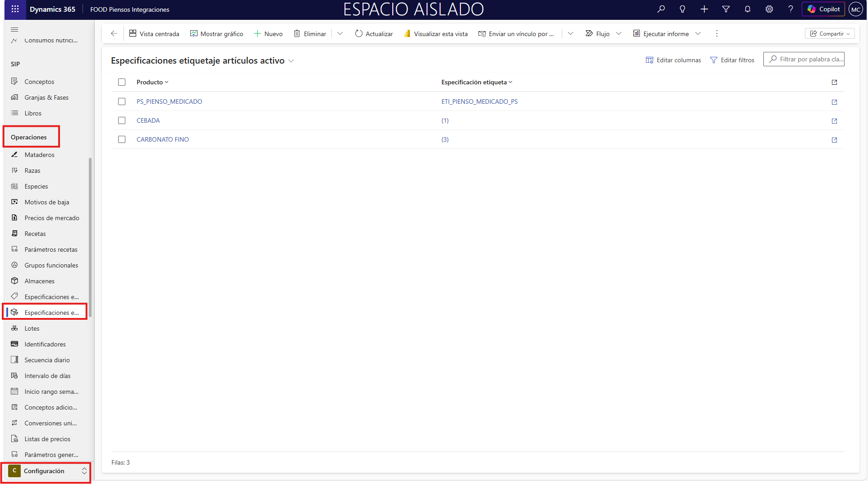Collapse the sidebar with the hamburger icon

(14, 29)
